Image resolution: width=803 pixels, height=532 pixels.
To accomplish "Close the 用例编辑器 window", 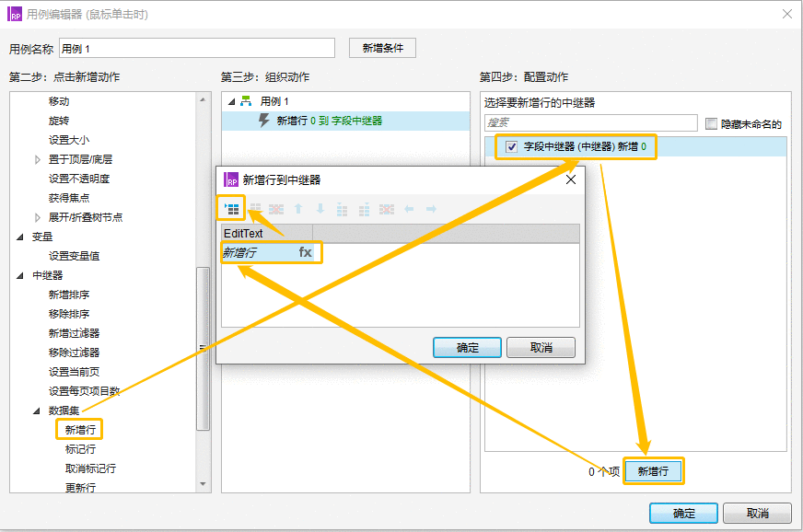I will tap(787, 14).
